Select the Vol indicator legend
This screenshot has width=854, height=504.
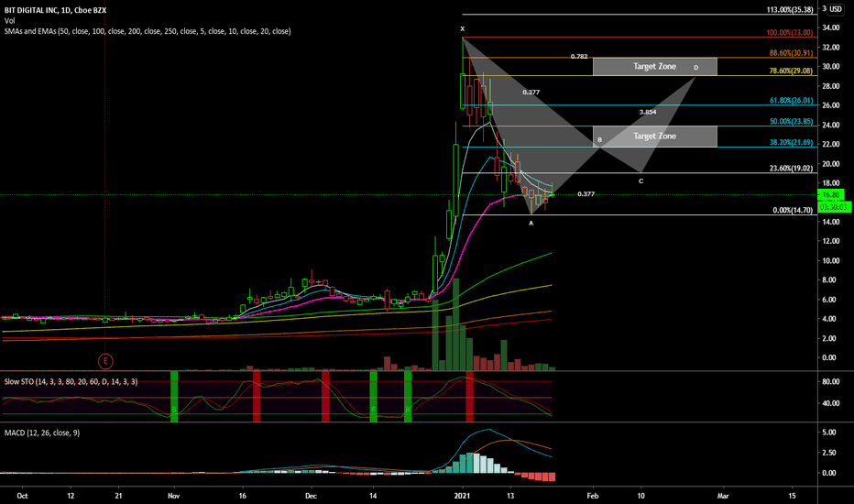(x=10, y=21)
